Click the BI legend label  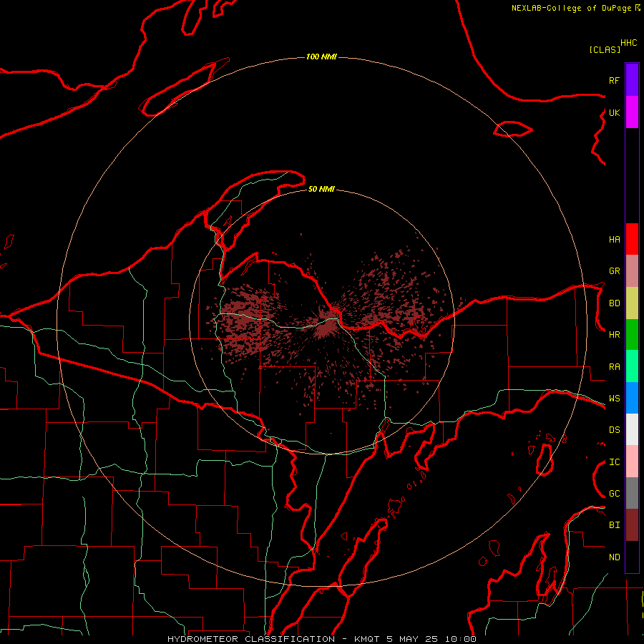[x=614, y=525]
